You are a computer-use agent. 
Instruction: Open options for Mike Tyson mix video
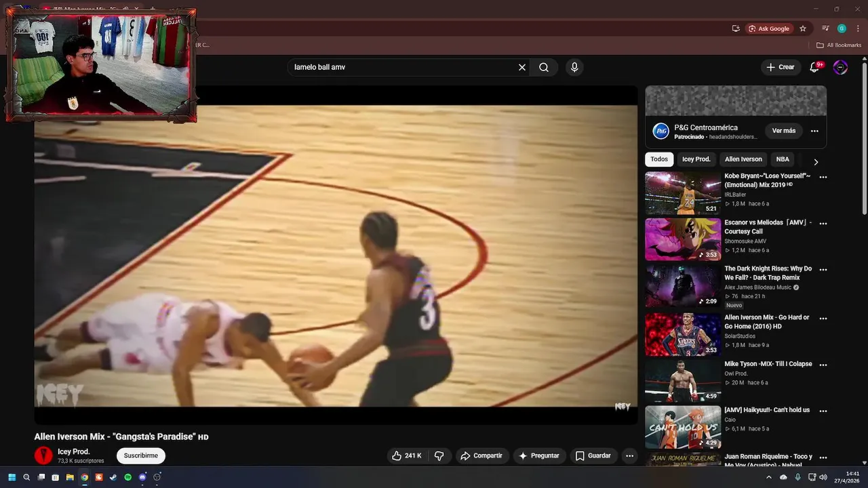click(x=823, y=365)
